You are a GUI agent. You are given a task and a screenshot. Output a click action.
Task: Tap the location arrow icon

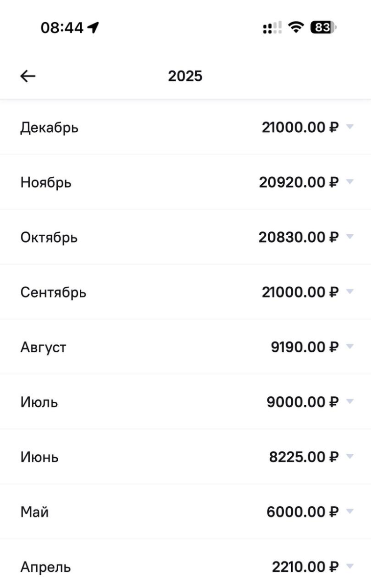(93, 28)
